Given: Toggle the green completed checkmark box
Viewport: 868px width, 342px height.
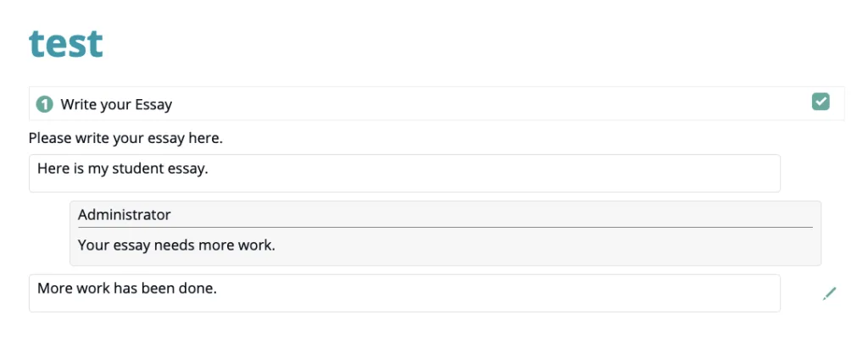Looking at the screenshot, I should (821, 102).
